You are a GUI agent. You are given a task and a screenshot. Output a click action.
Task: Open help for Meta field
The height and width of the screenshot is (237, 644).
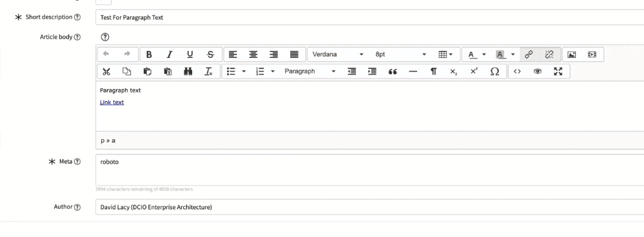pyautogui.click(x=77, y=162)
